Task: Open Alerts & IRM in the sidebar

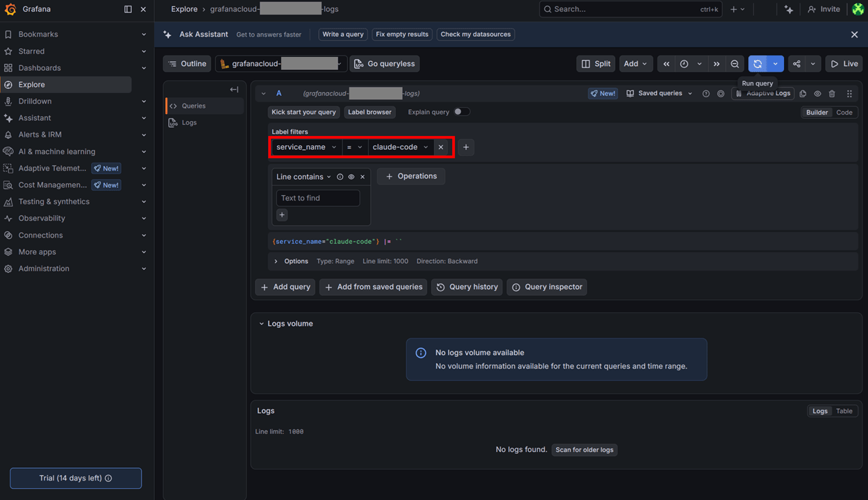Action: [40, 135]
